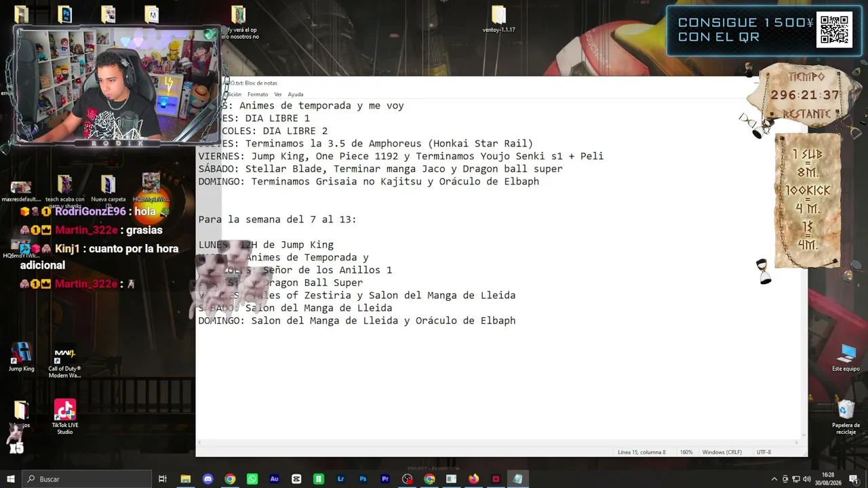Click the 'VIERNES: Jump King, One Piece 1192' line
Viewport: 868px width, 488px height.
401,156
